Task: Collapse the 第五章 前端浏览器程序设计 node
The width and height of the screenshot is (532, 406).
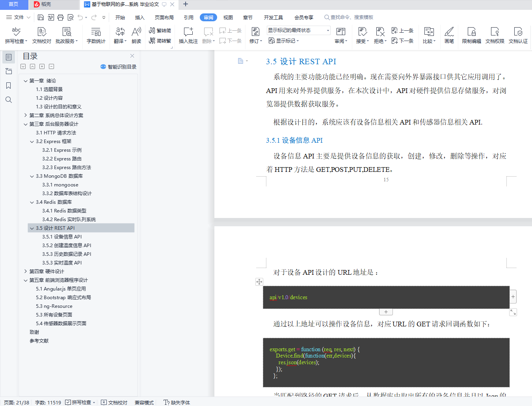Action: tap(26, 280)
